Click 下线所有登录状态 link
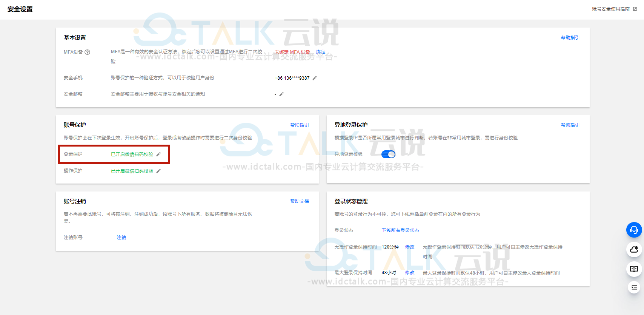644x315 pixels. [400, 230]
